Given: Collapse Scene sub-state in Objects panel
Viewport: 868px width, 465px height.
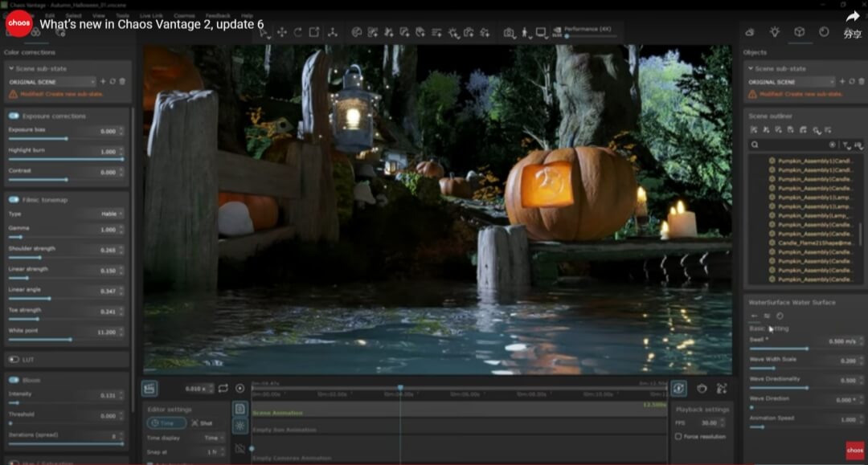Looking at the screenshot, I should 751,68.
